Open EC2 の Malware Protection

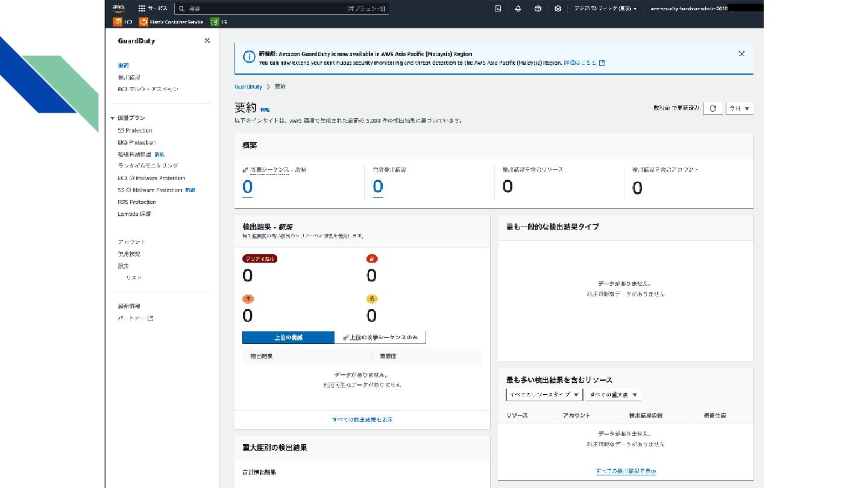151,178
